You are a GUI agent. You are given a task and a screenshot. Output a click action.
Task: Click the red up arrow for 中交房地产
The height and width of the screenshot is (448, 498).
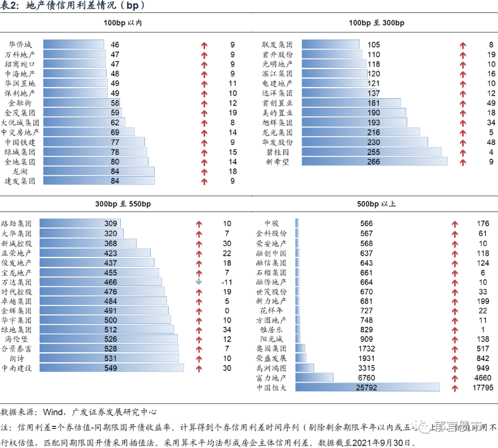[x=204, y=133]
